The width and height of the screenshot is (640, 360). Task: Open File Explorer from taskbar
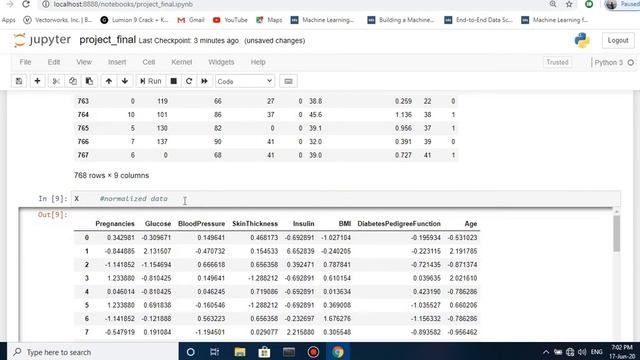point(240,352)
